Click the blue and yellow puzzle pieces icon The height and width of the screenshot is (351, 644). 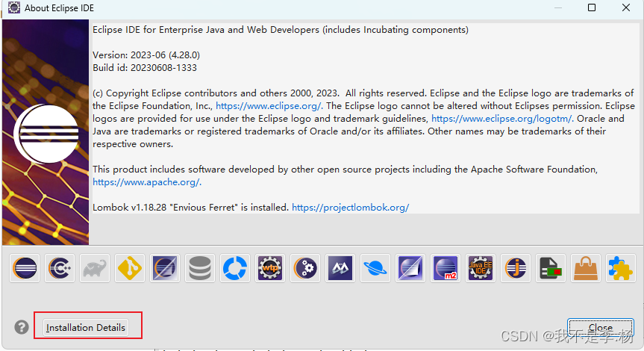(x=621, y=268)
